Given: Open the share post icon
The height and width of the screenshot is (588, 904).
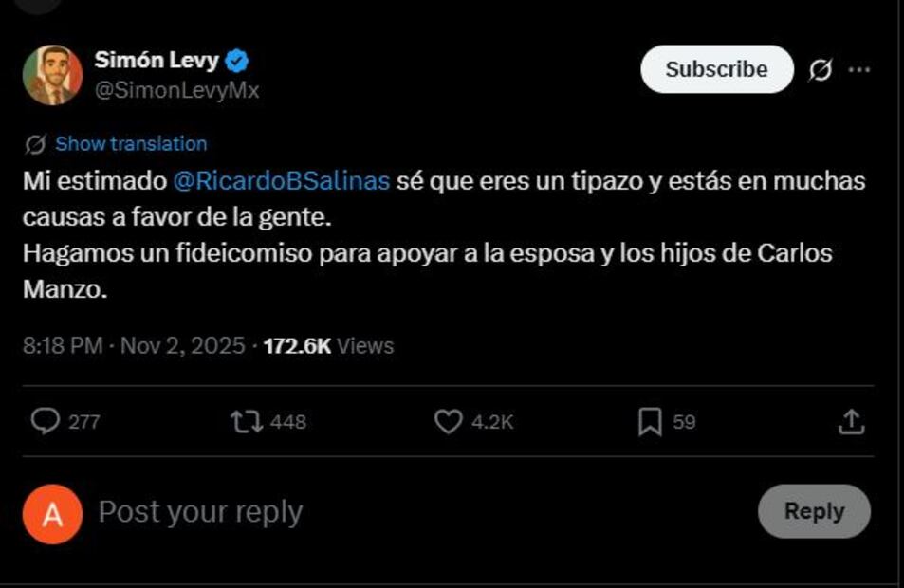Looking at the screenshot, I should tap(851, 421).
